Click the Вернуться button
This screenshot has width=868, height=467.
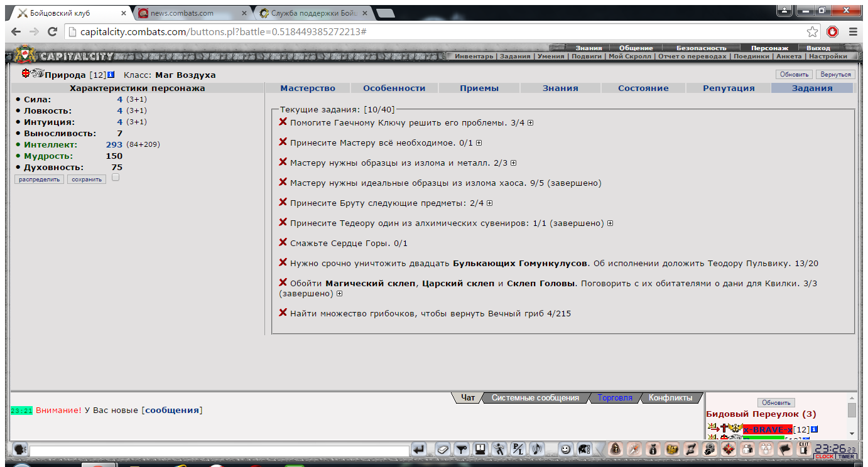(x=835, y=74)
